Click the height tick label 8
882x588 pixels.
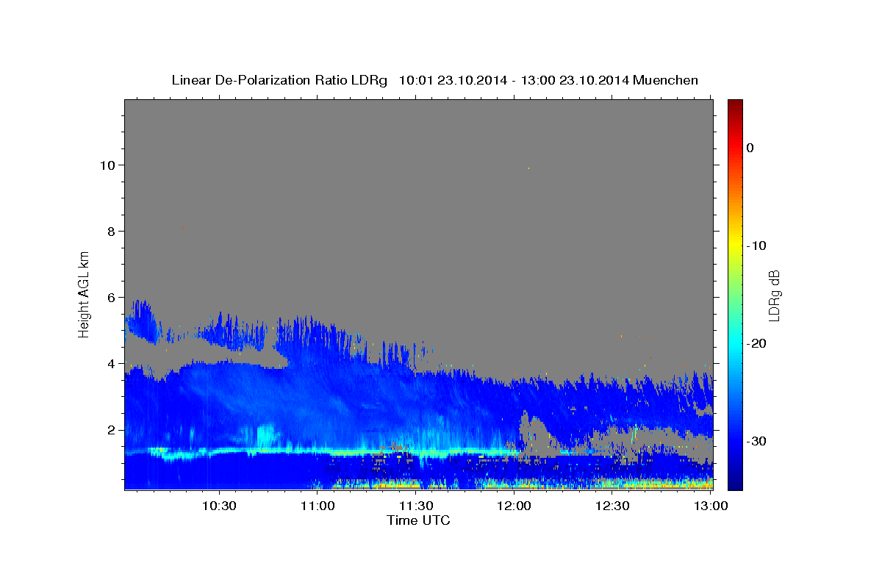click(111, 231)
